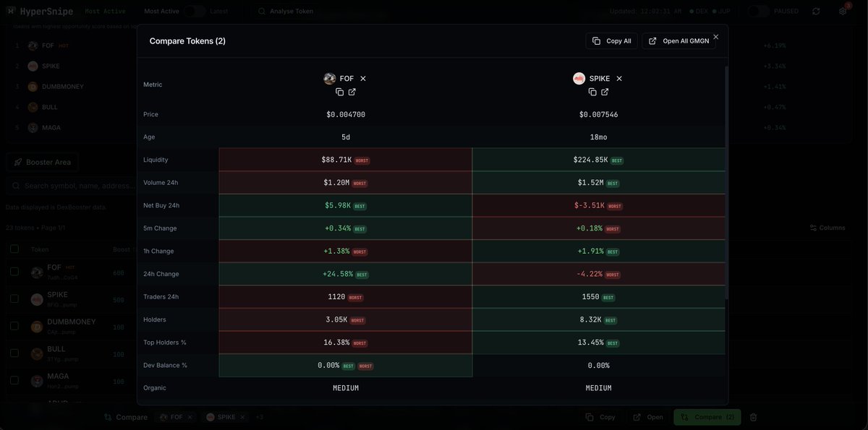The image size is (868, 430).
Task: Click the Open button in bottom bar
Action: 648,417
